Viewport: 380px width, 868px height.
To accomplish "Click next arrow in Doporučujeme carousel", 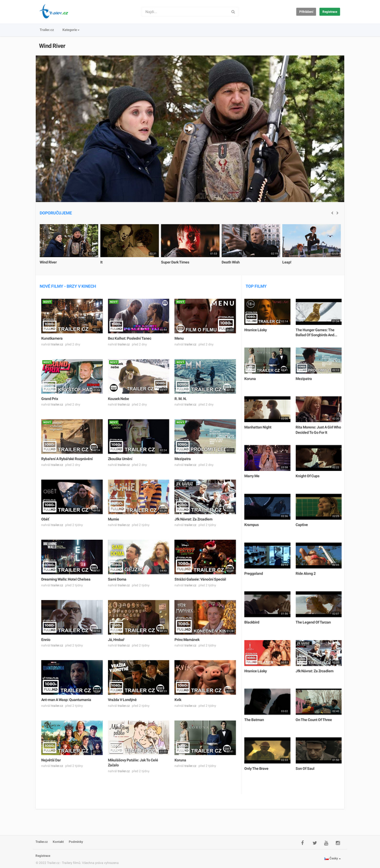I will pyautogui.click(x=338, y=213).
